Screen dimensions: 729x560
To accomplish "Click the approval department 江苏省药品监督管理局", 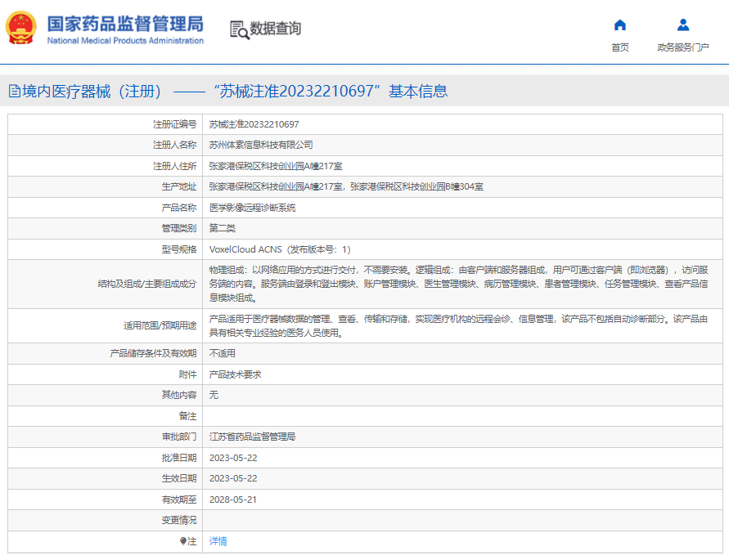I will coord(253,437).
